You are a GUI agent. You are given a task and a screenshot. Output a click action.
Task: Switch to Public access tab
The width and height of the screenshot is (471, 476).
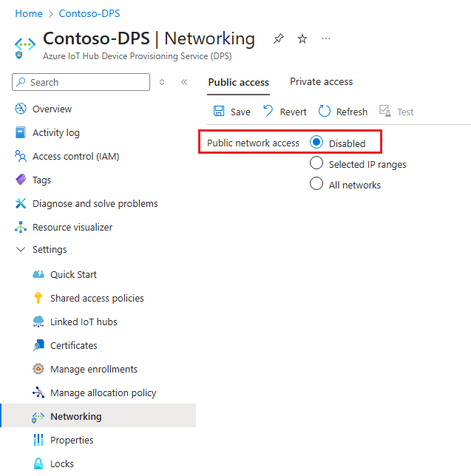point(238,82)
